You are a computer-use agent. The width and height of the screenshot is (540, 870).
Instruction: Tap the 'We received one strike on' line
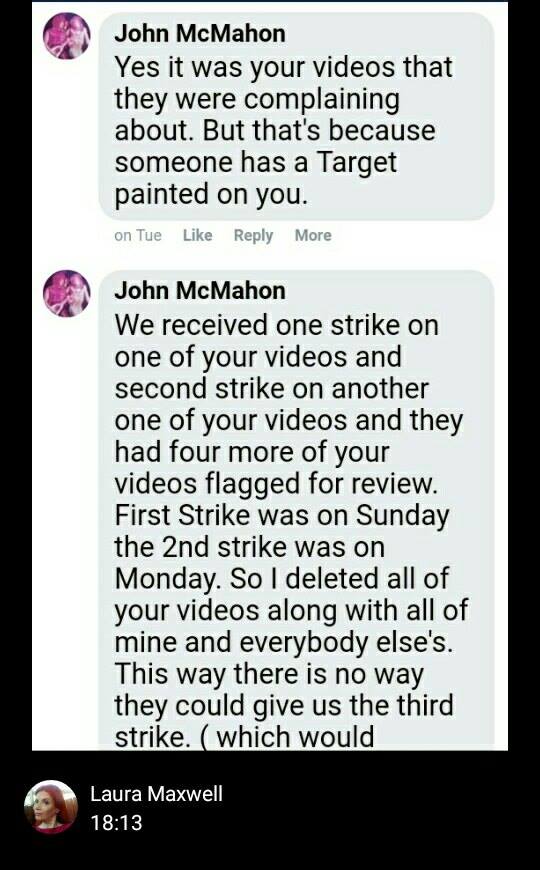coord(276,325)
